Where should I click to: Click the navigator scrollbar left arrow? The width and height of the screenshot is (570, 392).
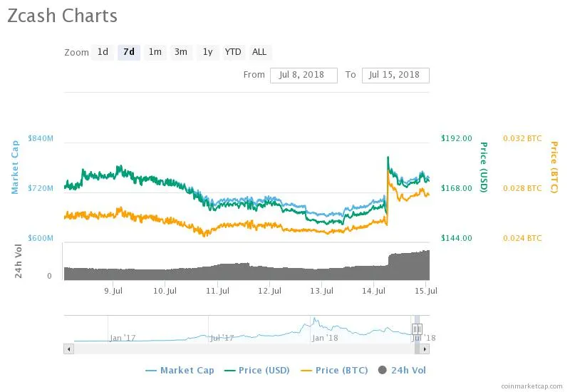[x=68, y=349]
